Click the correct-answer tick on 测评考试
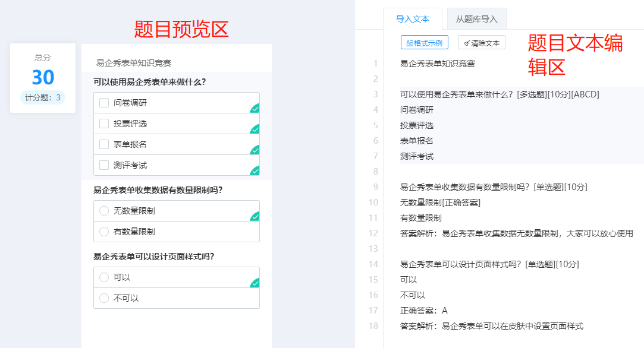The height and width of the screenshot is (348, 644). coord(255,170)
